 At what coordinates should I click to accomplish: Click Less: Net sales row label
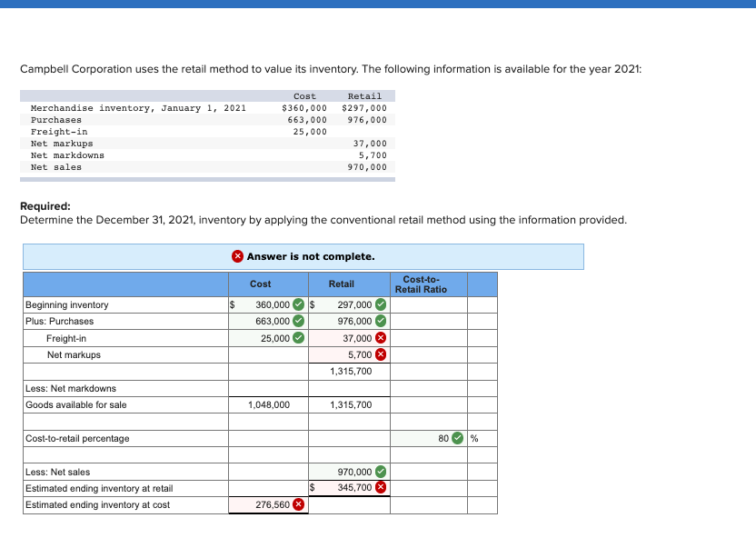click(58, 472)
